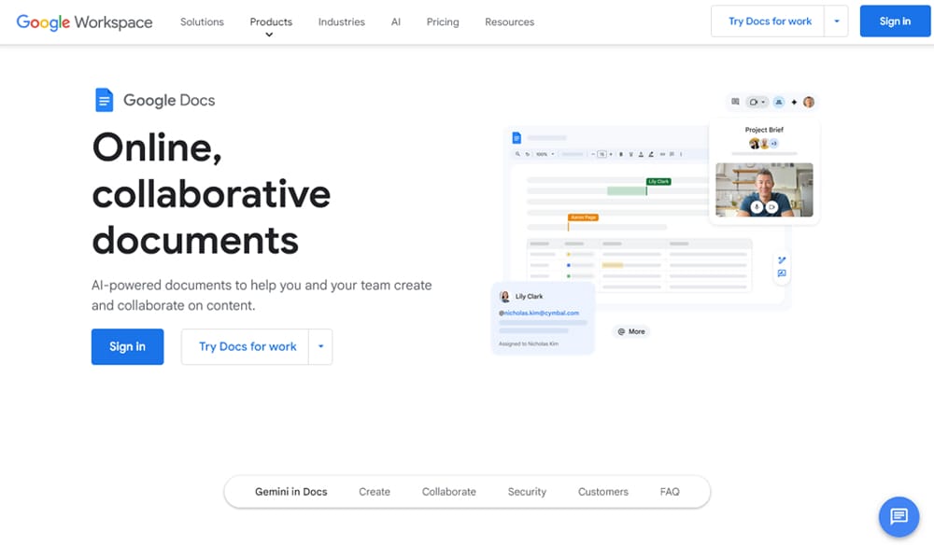Viewport: 934px width, 560px height.
Task: Click the Underline icon in the toolbar
Action: click(631, 154)
